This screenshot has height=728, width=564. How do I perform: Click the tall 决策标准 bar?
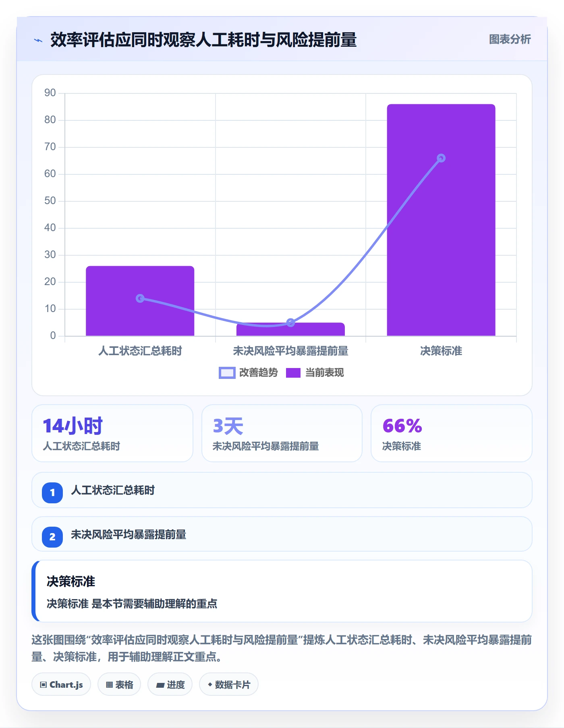click(x=441, y=220)
